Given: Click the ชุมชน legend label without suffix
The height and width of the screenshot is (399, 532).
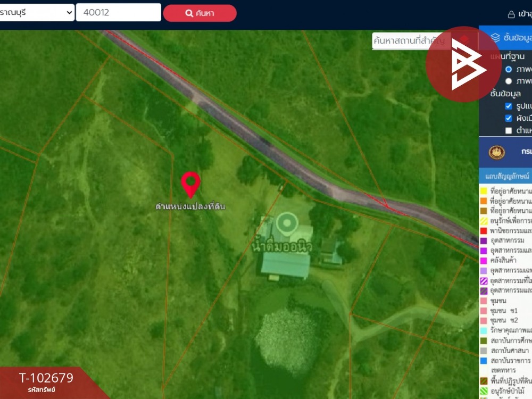Looking at the screenshot, I should (x=498, y=301).
